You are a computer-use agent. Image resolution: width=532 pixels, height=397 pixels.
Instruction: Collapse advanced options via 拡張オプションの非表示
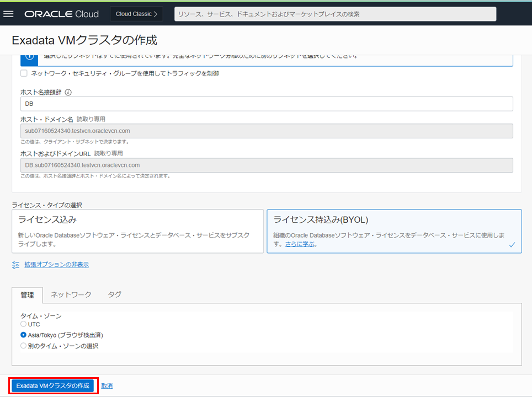56,265
